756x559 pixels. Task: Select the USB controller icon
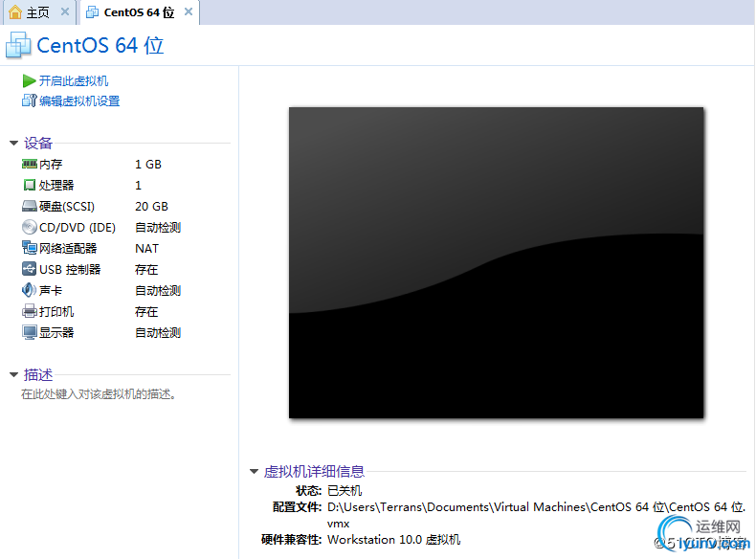pos(30,269)
